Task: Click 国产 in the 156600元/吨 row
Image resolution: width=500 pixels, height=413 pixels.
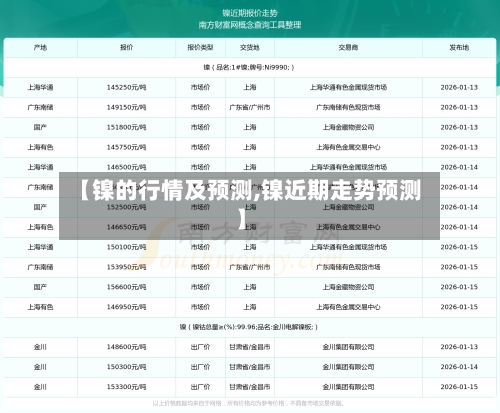Action: pyautogui.click(x=40, y=287)
